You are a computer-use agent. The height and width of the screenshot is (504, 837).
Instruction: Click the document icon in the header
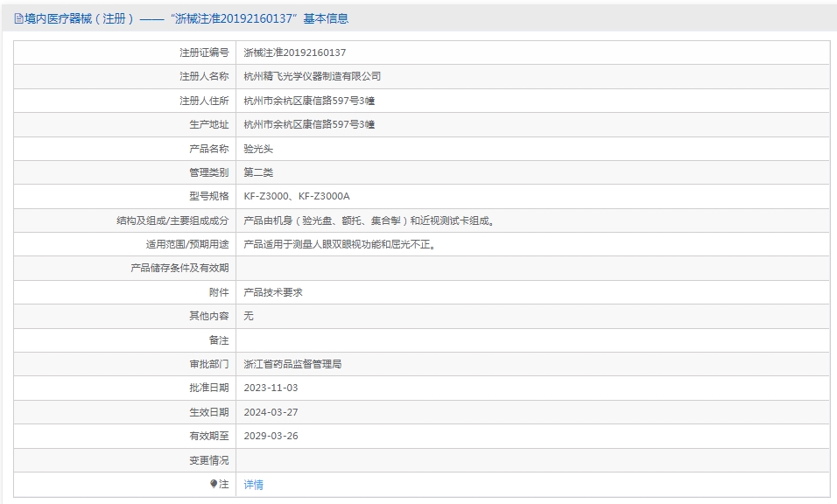point(18,19)
